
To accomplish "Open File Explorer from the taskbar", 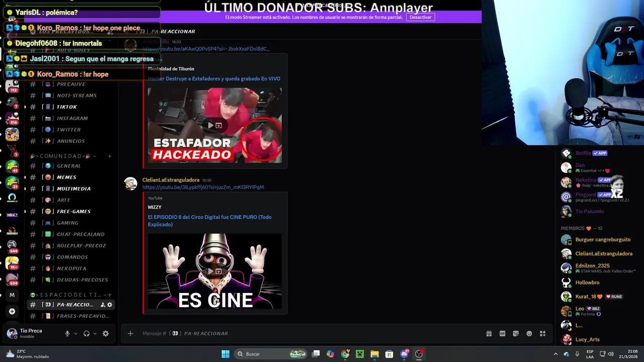I will click(x=374, y=354).
